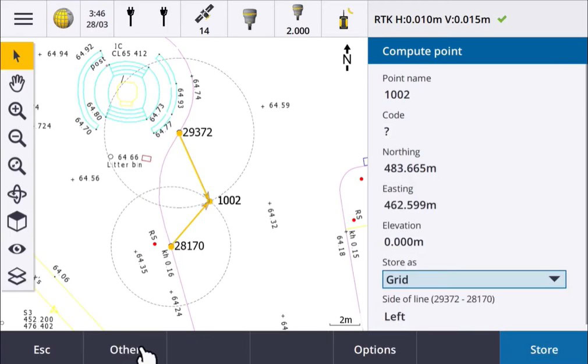Open the Other softkey

(125, 349)
